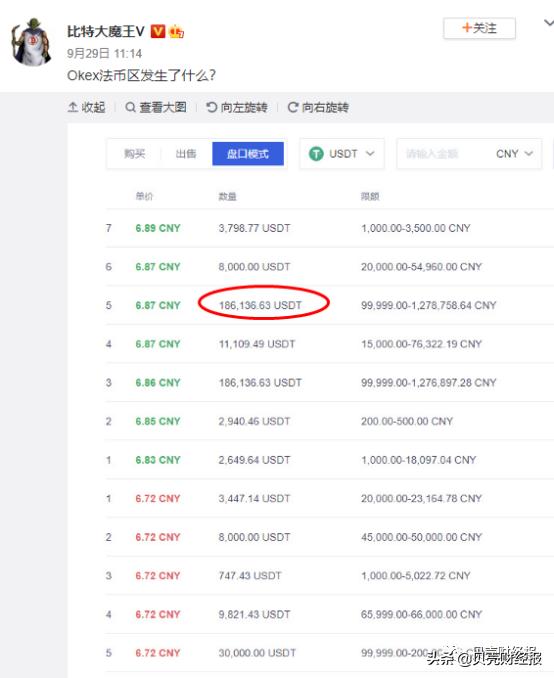Click the 6.85 CNY price
554x678 pixels.
pyautogui.click(x=158, y=421)
